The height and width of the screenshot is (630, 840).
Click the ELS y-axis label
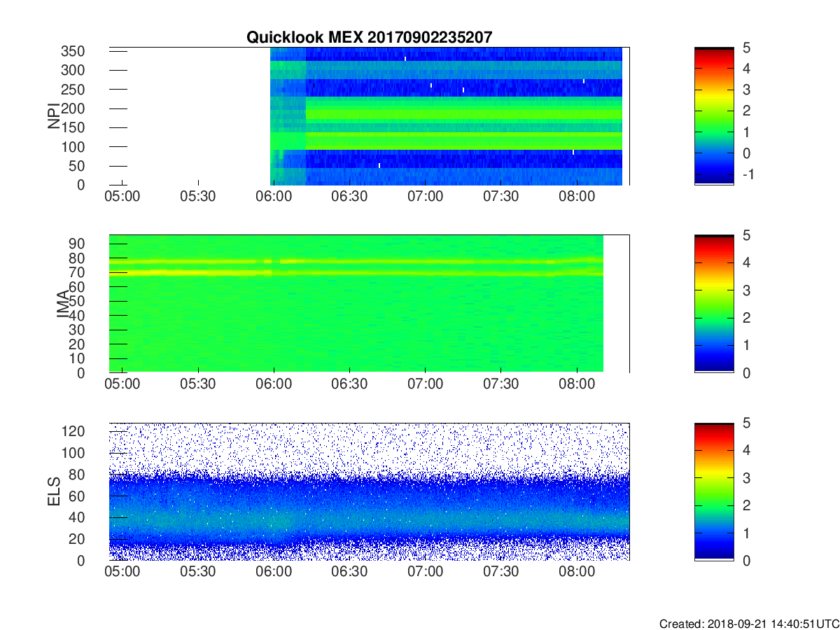pos(54,491)
